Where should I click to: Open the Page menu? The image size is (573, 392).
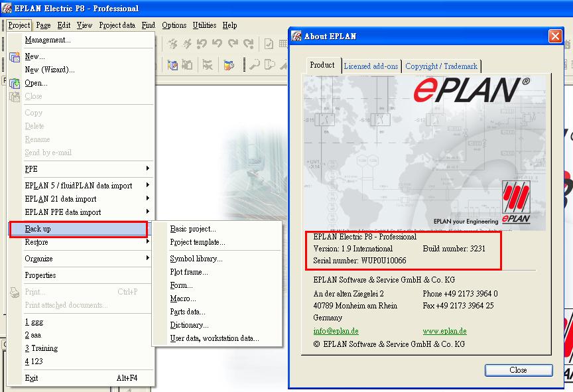tap(44, 25)
